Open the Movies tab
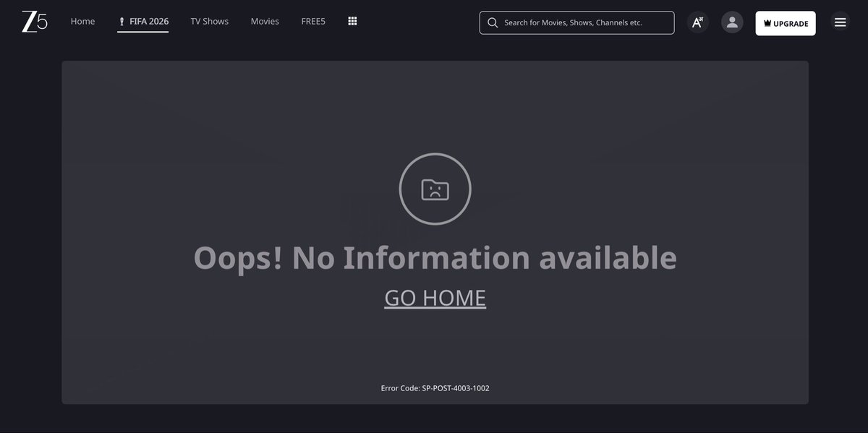Viewport: 868px width, 433px height. [265, 22]
